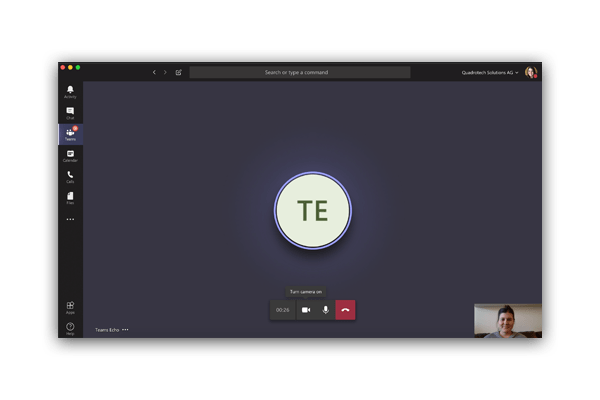Viewport: 600px width, 400px height.
Task: Open the Activity bell in sidebar
Action: tap(70, 92)
